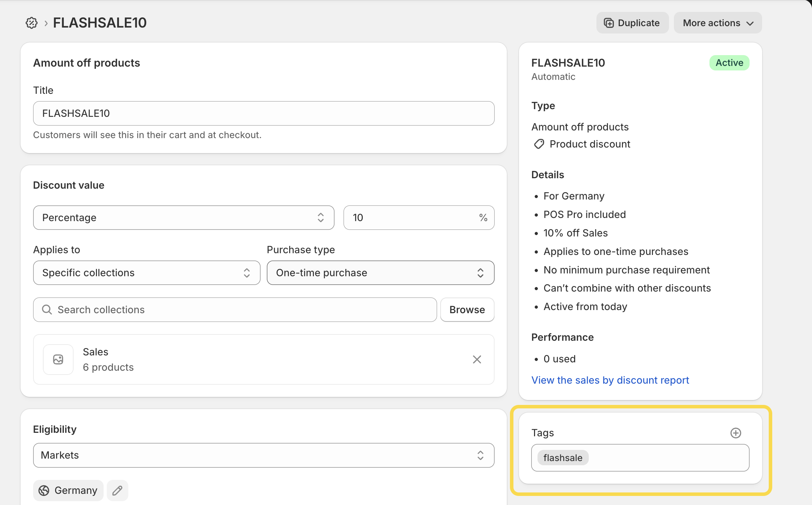
Task: Click the flashsale tag chip
Action: tap(563, 458)
